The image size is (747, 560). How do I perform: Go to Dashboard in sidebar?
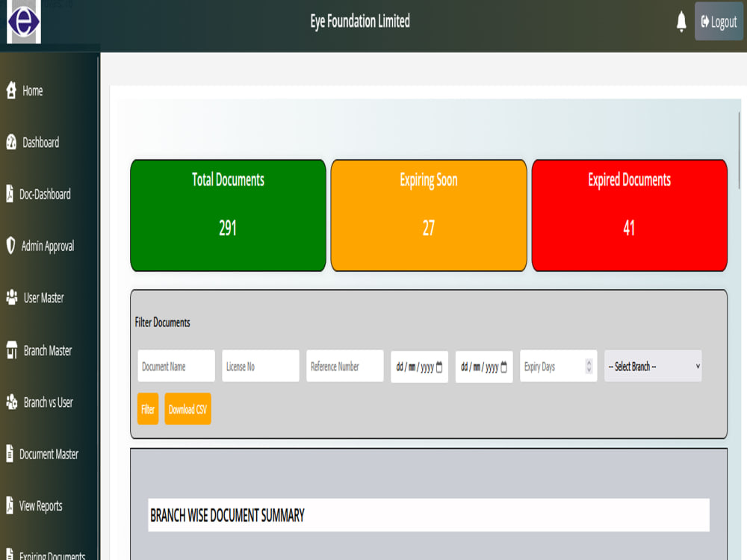[40, 142]
